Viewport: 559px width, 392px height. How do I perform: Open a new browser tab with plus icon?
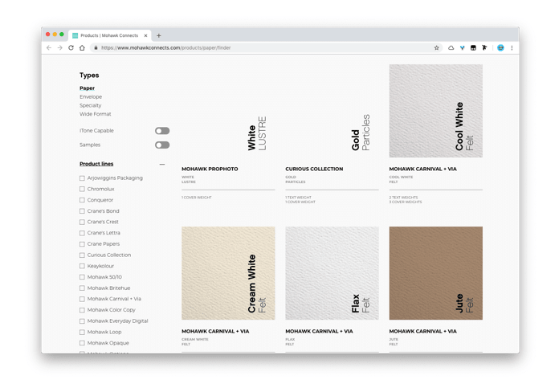(x=159, y=35)
